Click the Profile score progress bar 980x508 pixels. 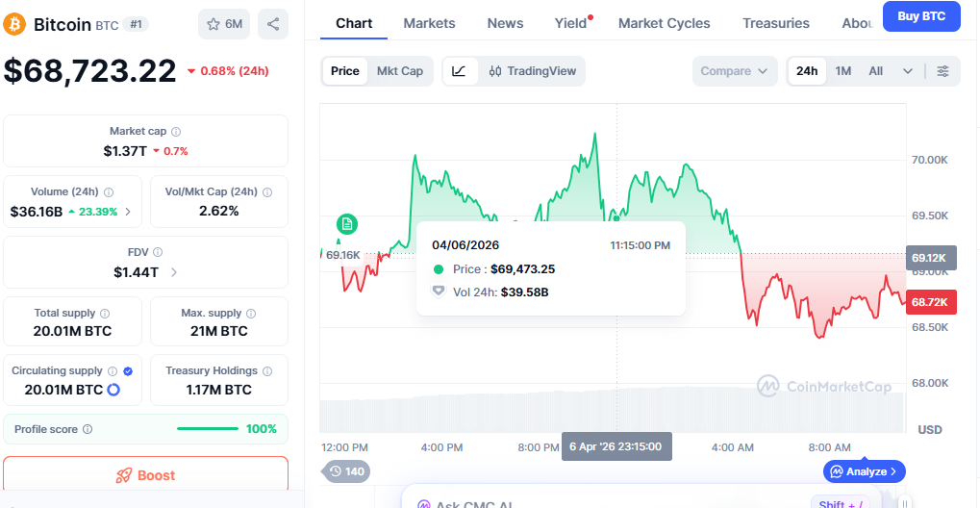pyautogui.click(x=209, y=429)
